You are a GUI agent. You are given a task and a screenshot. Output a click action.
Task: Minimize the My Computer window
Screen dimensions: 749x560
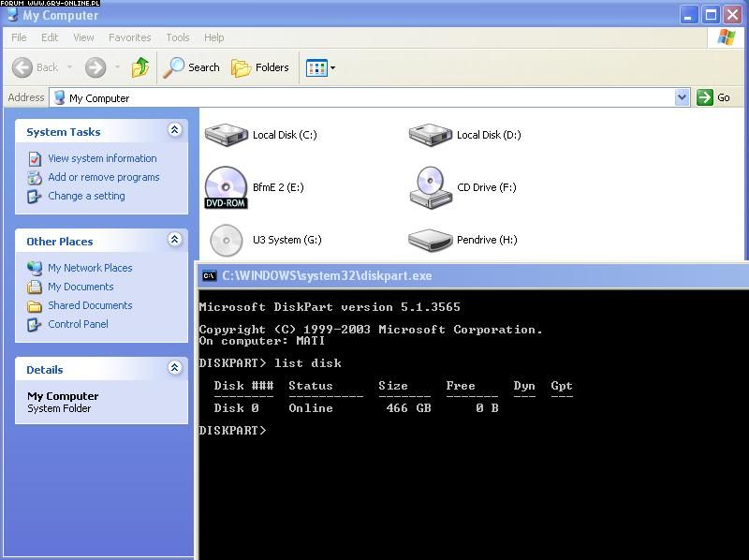pos(688,15)
